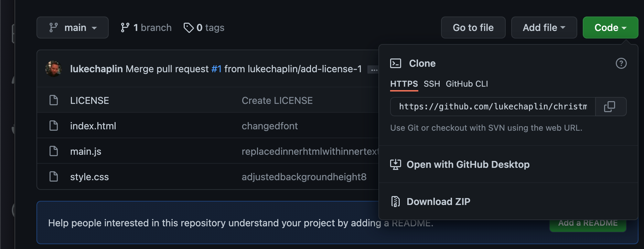The image size is (644, 249).
Task: Click the Clone heading text
Action: click(x=422, y=63)
